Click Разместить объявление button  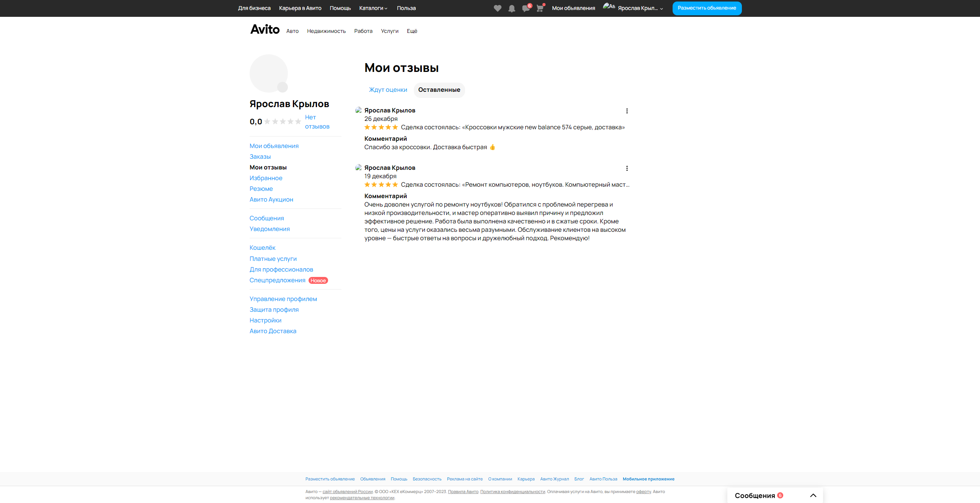coord(707,8)
